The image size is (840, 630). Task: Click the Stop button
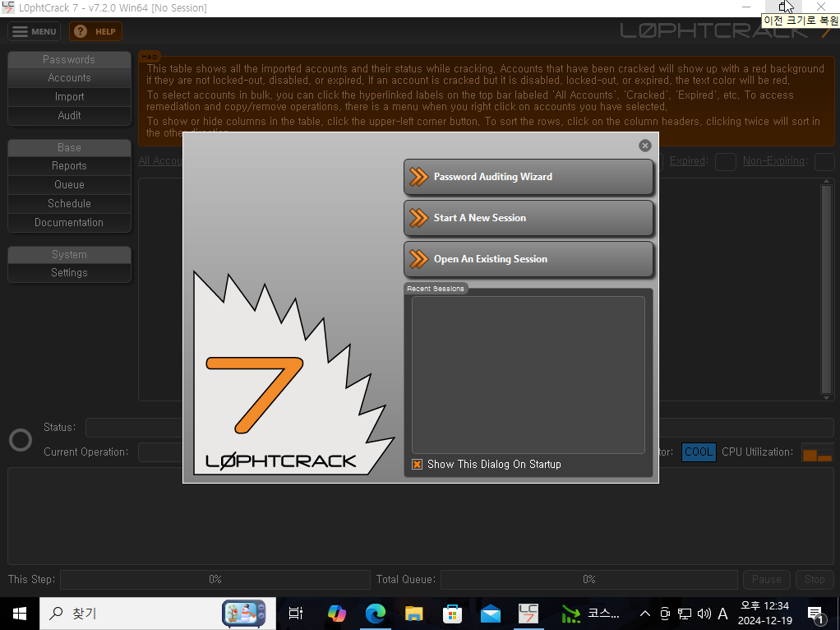coord(815,580)
